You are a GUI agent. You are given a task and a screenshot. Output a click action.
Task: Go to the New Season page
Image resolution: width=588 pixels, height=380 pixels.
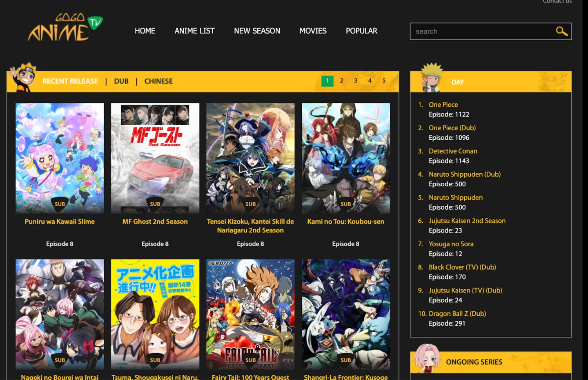point(257,31)
